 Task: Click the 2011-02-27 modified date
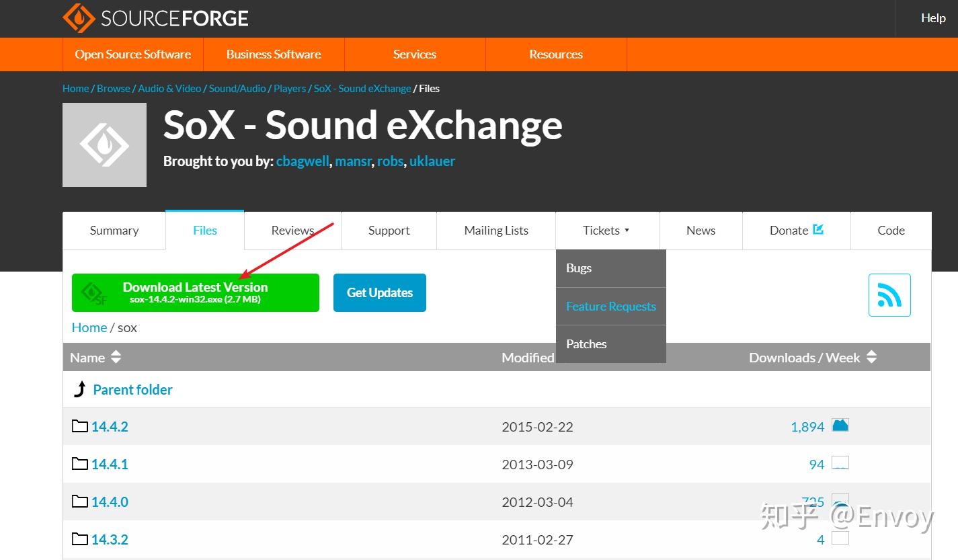point(537,540)
